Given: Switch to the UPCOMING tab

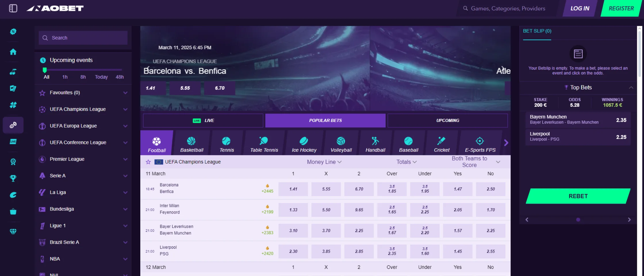Looking at the screenshot, I should click(x=447, y=120).
